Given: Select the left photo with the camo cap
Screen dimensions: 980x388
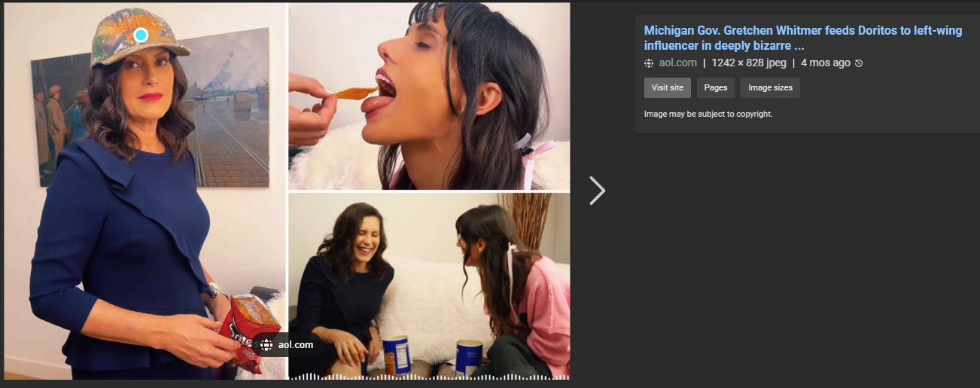Looking at the screenshot, I should click(145, 191).
